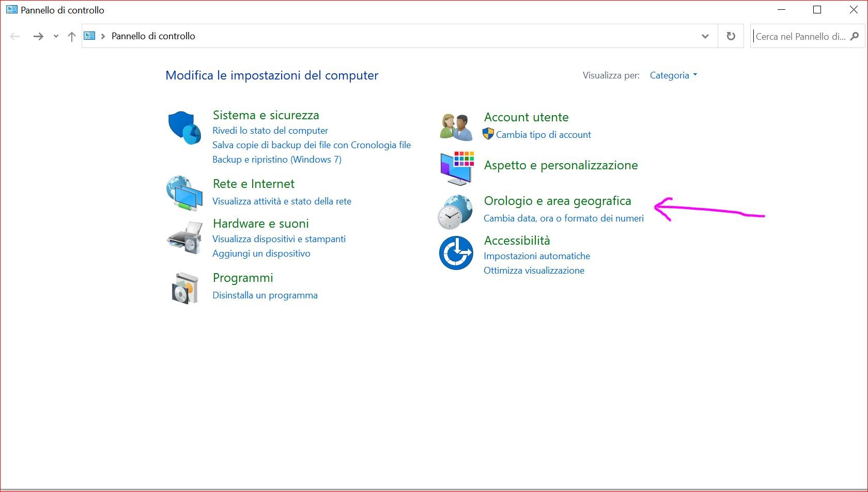Image resolution: width=868 pixels, height=492 pixels.
Task: Expand the address bar root chevron
Action: (x=103, y=36)
